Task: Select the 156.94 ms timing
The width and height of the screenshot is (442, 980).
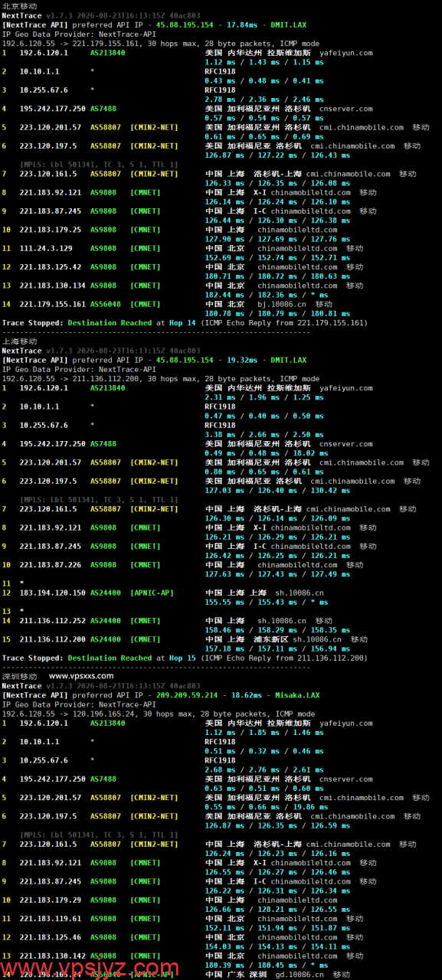Action: click(332, 648)
